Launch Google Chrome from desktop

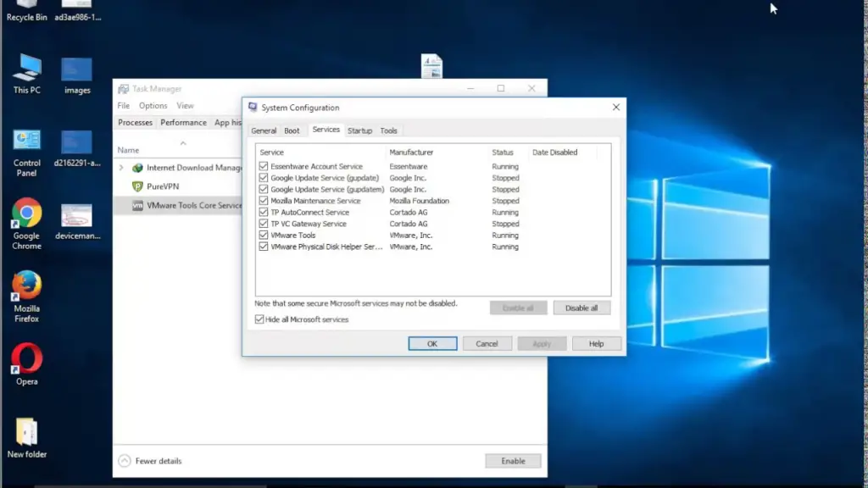(26, 224)
